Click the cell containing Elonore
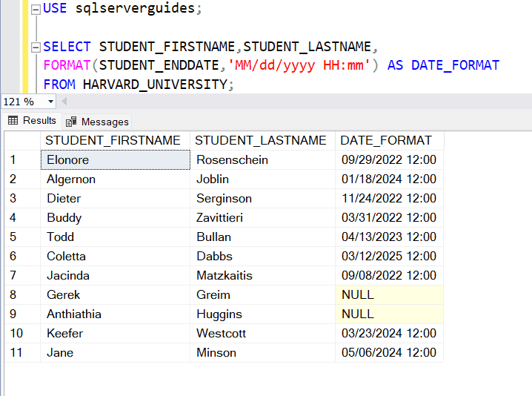The image size is (532, 396). (x=115, y=160)
